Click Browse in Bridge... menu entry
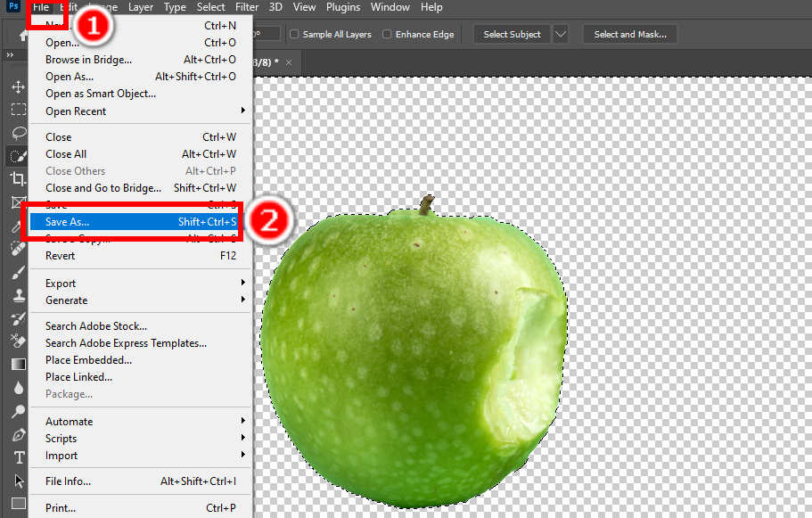Viewport: 812px width, 518px height. coord(140,60)
